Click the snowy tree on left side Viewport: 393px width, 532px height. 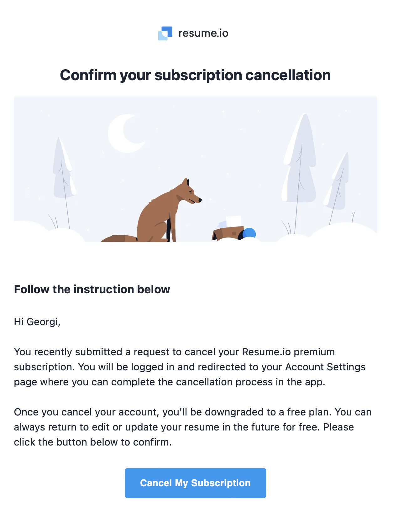point(64,175)
